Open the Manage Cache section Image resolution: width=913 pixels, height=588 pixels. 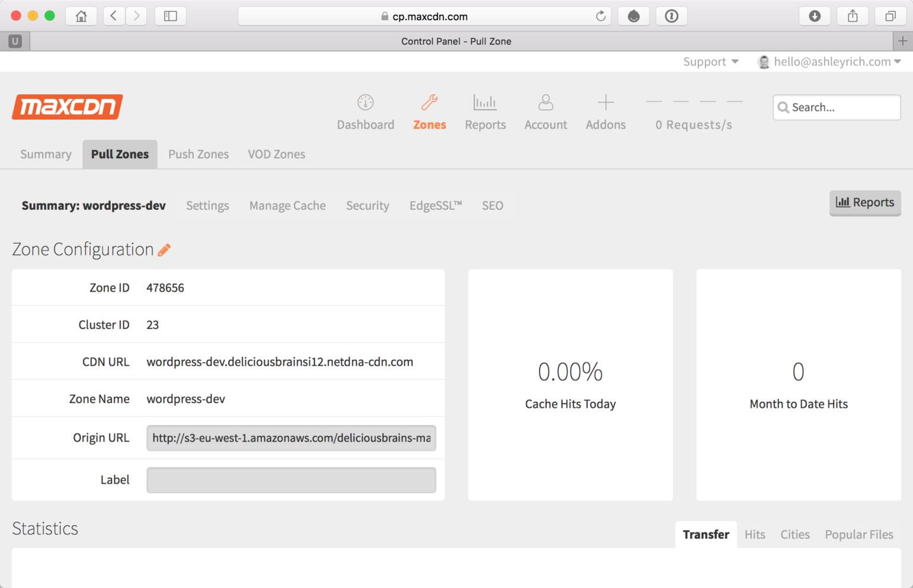pyautogui.click(x=287, y=206)
